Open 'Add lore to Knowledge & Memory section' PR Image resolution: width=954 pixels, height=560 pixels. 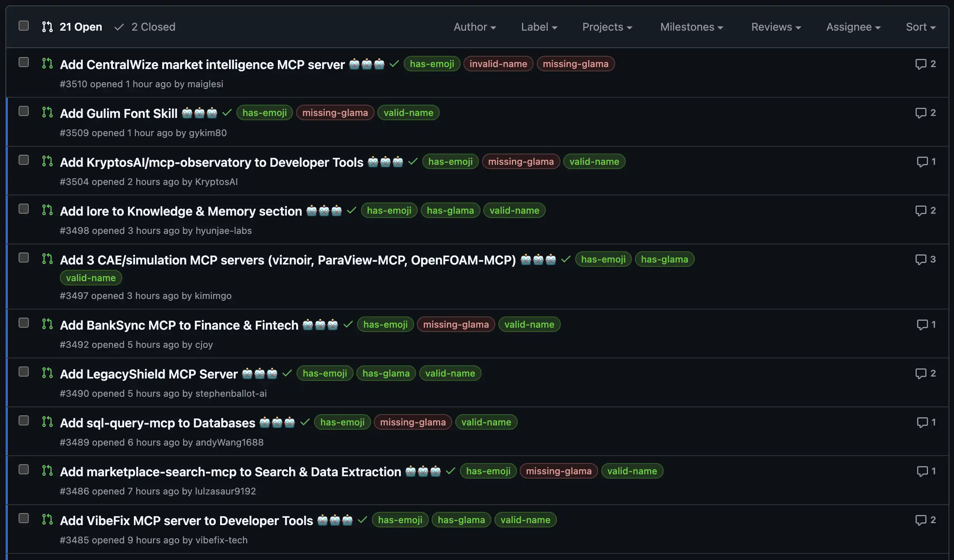181,211
